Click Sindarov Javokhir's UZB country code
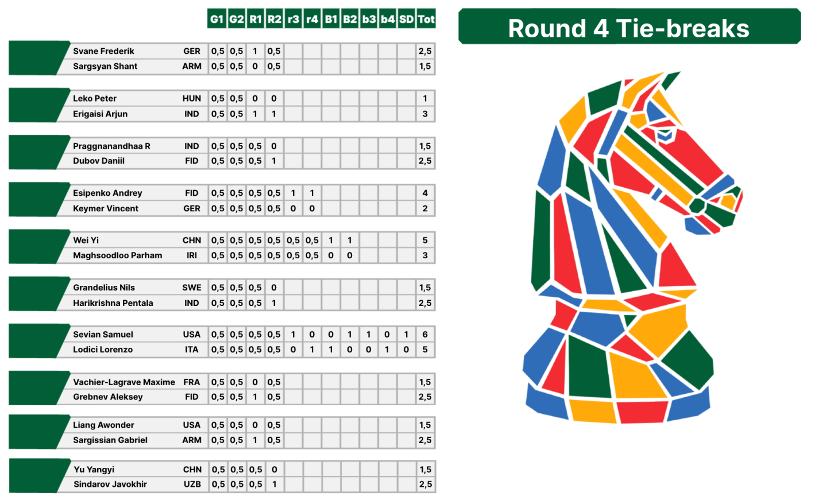Viewport: 819px width, 504px height. tap(192, 484)
